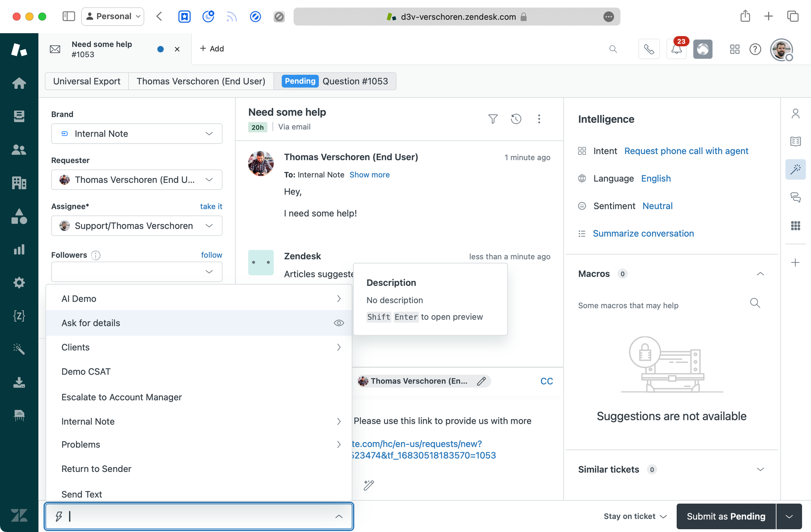Preview Ask for details macro eye icon

tap(339, 323)
